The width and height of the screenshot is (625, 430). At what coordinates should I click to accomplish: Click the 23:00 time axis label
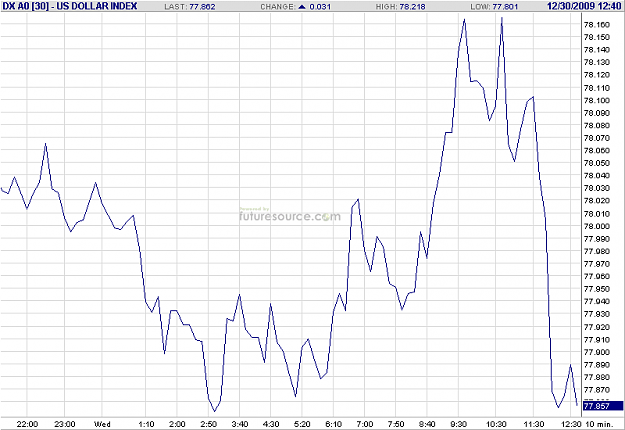(65, 424)
